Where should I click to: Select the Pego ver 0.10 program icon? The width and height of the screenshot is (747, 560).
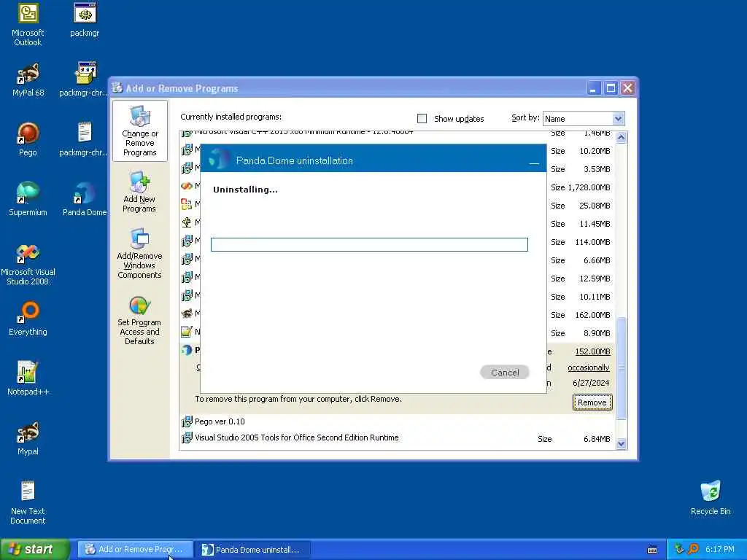[x=187, y=421]
